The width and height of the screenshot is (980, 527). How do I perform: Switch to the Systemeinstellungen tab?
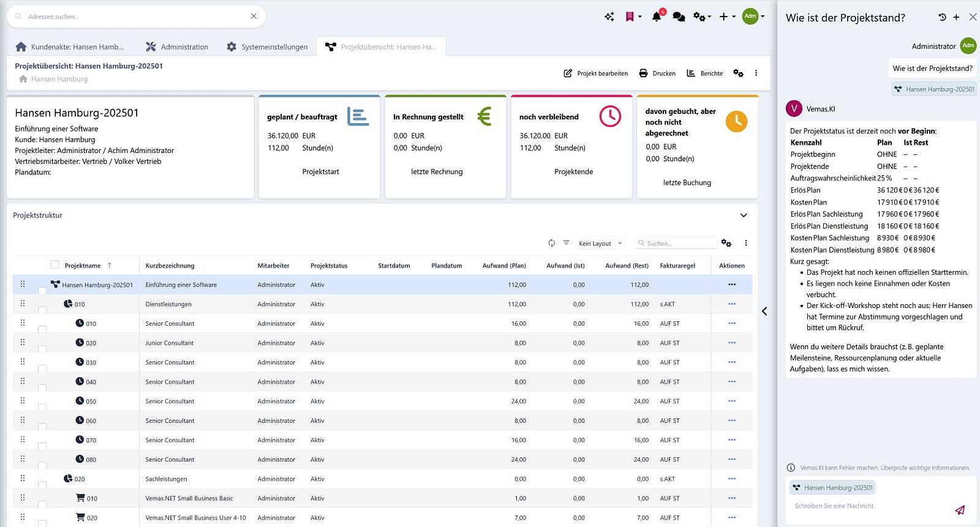(267, 47)
